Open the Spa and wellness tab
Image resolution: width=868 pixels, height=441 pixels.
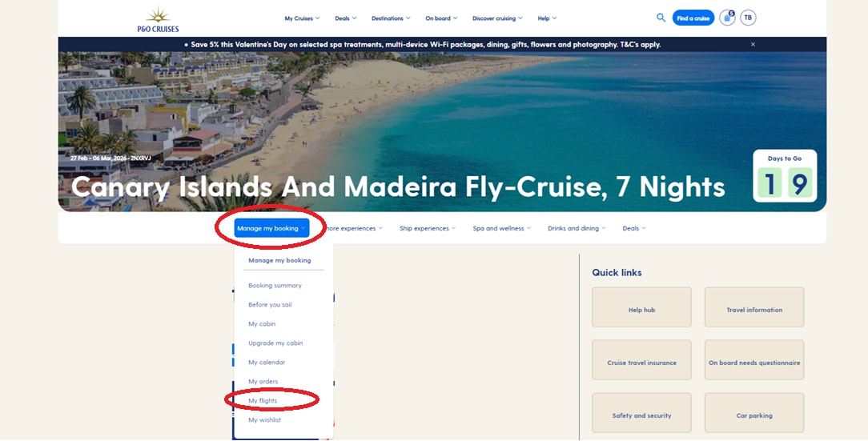[x=501, y=228]
